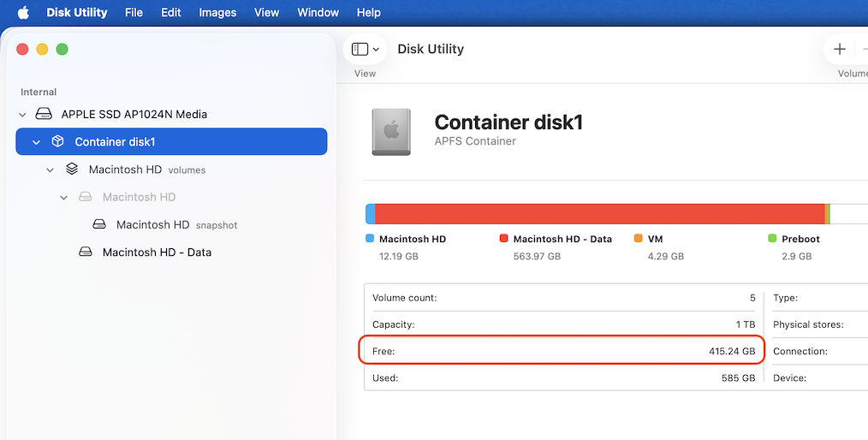The width and height of the screenshot is (868, 440).
Task: Open the Window menu
Action: click(x=318, y=12)
